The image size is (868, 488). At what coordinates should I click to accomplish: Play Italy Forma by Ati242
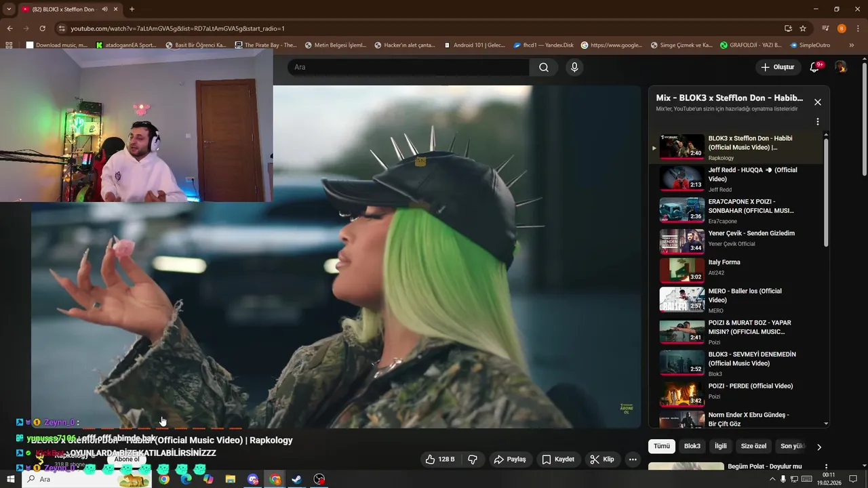click(738, 269)
